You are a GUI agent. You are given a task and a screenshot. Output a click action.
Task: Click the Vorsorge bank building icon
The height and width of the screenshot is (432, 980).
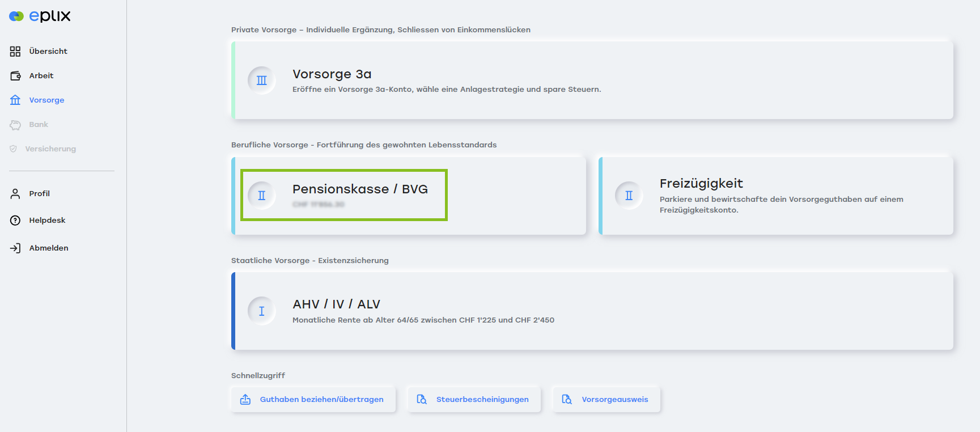(x=15, y=100)
